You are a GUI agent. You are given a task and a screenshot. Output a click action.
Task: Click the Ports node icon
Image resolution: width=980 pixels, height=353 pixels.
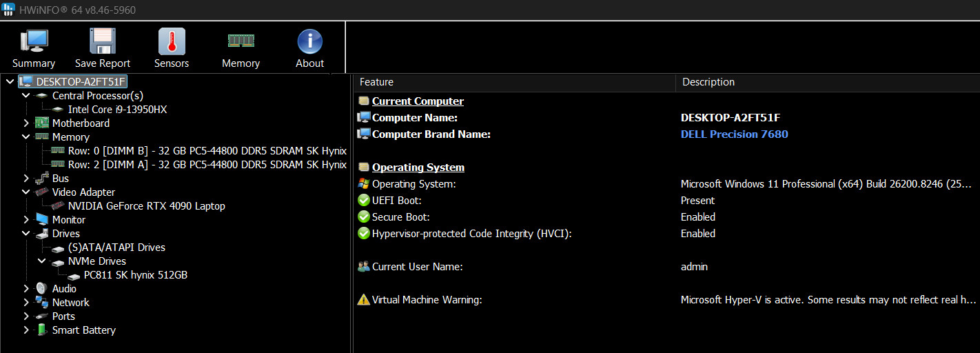(42, 316)
